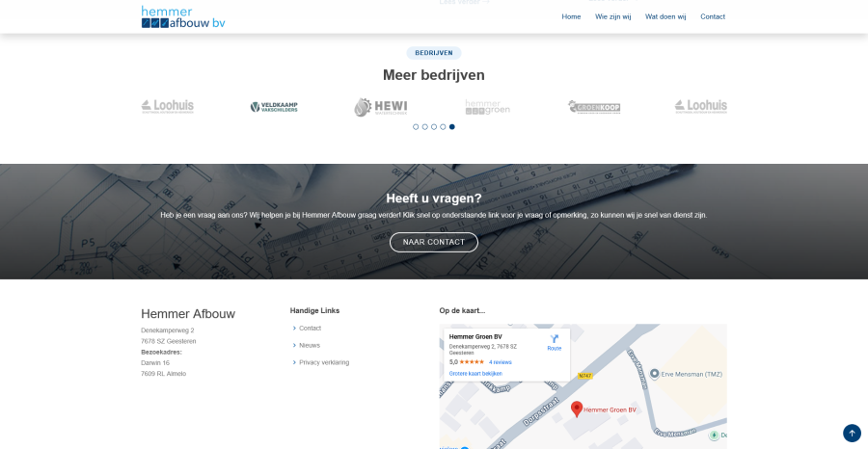Click the HEWI company logo
The image size is (868, 449).
coord(375,107)
